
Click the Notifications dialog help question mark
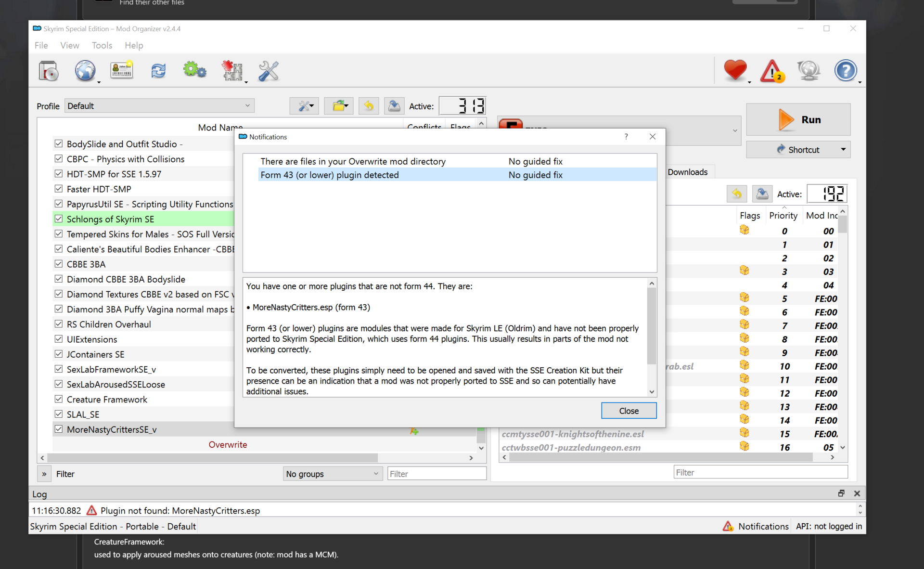[626, 137]
